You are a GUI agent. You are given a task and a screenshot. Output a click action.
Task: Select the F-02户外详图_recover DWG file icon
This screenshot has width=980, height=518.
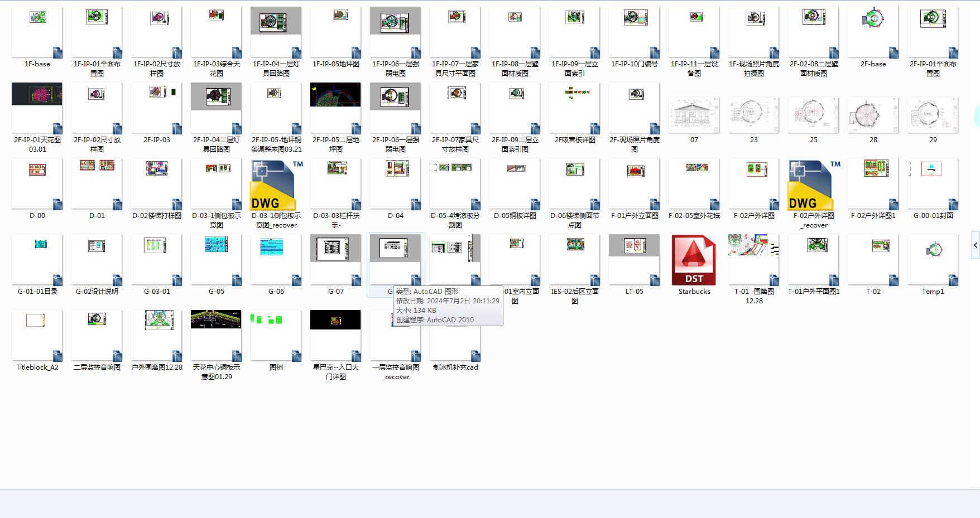click(813, 185)
